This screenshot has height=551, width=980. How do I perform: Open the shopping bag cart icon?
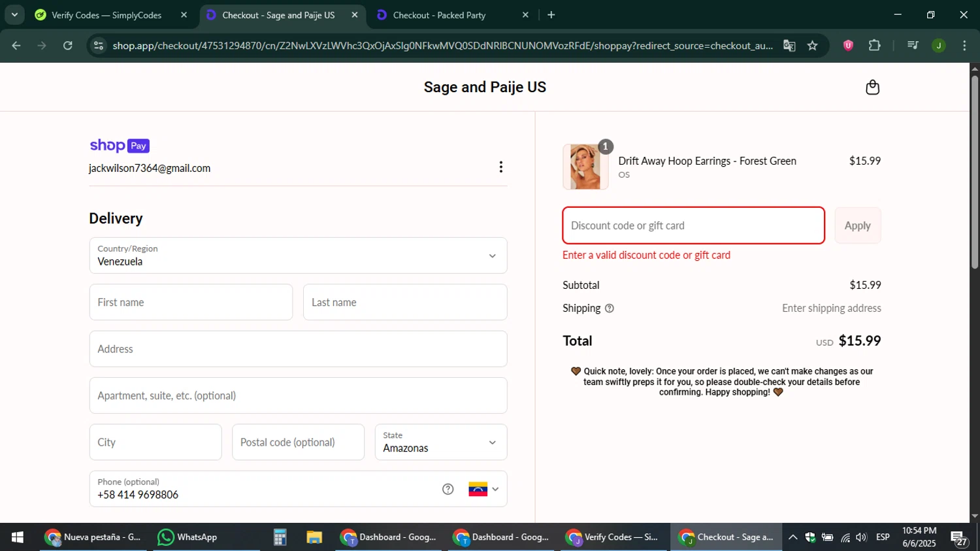[872, 88]
